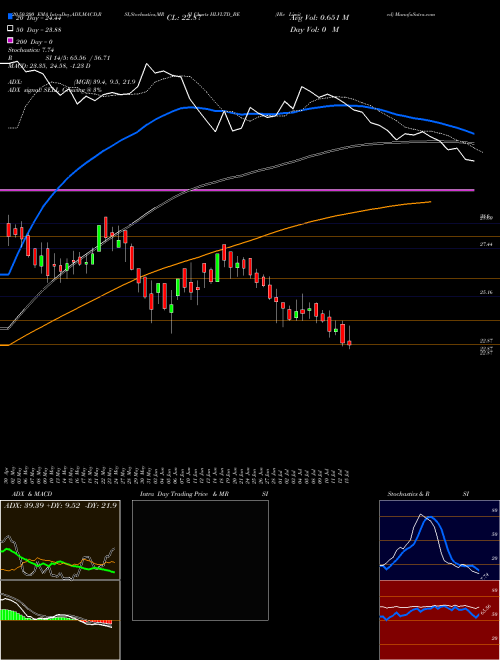
Task: Select the Day Vol: 0 M label
Action: point(314,29)
